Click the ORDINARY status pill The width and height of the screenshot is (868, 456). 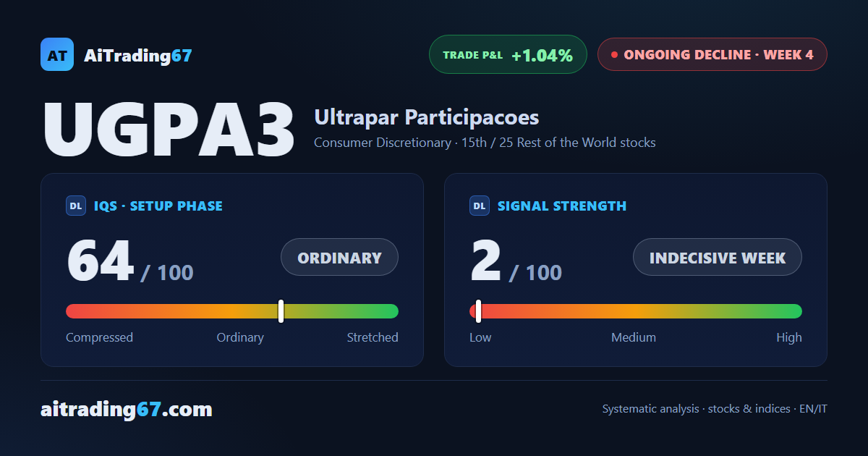(339, 257)
